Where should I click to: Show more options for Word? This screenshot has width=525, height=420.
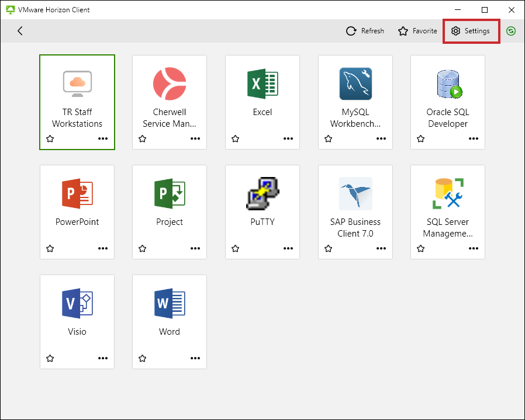point(195,358)
